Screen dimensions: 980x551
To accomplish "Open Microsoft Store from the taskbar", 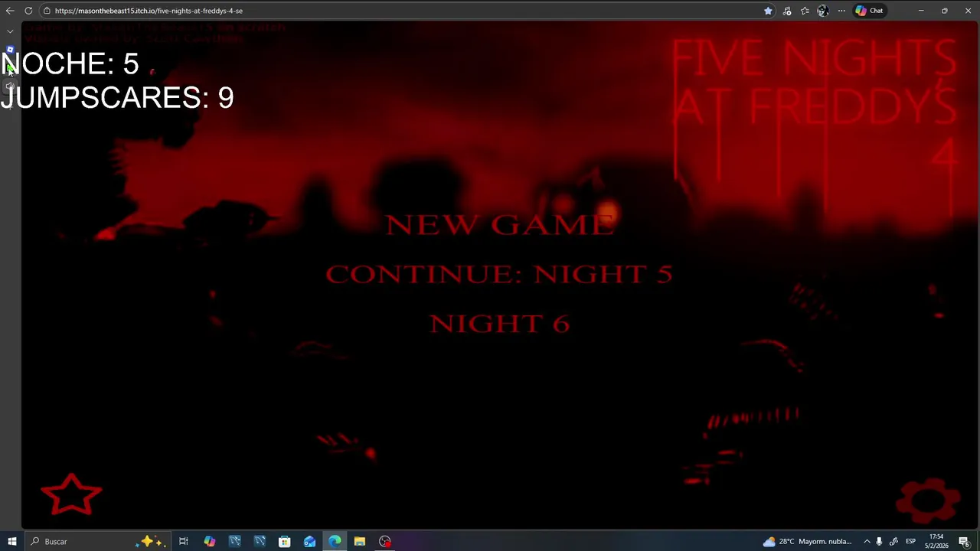I will pos(284,542).
